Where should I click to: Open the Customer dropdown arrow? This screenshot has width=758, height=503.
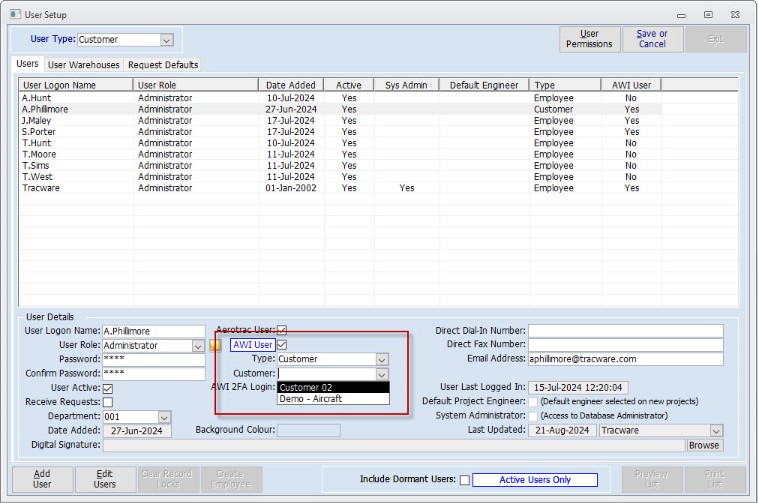[x=382, y=374]
